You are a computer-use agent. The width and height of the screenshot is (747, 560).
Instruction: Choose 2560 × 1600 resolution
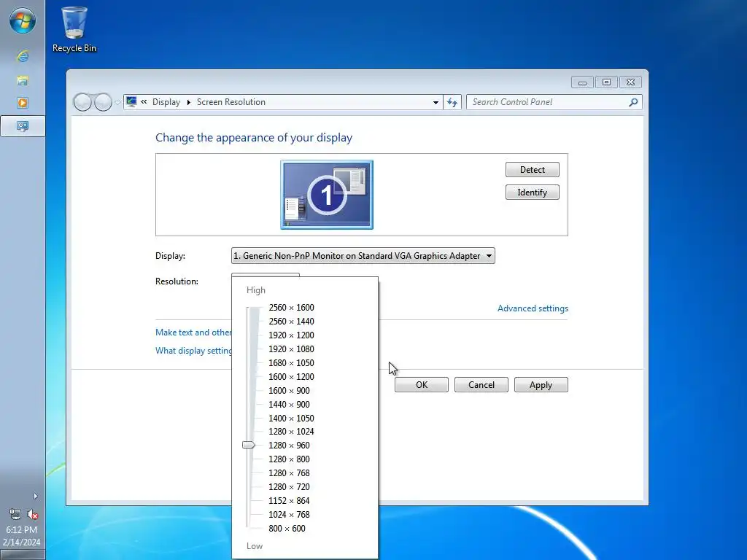(291, 308)
